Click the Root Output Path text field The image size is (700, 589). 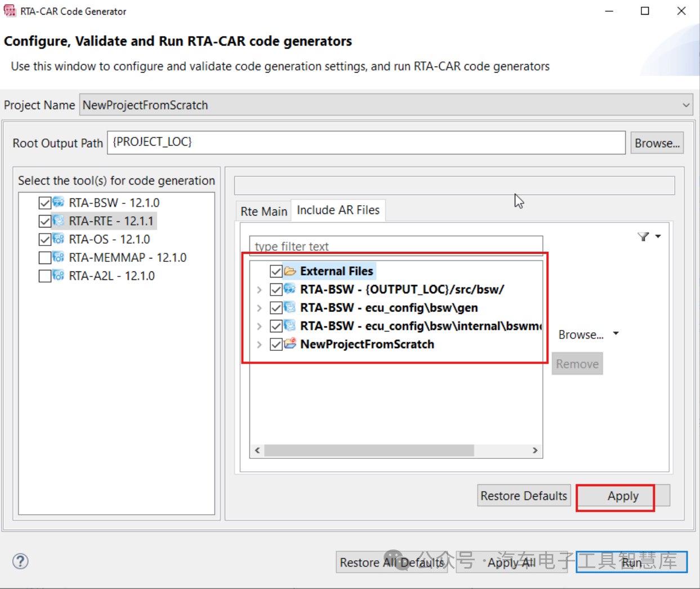point(366,142)
